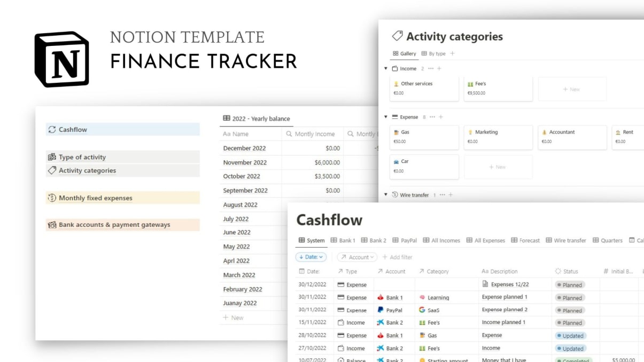The height and width of the screenshot is (362, 644).
Task: Click the Gas pump icon in Cashflow table
Action: coord(422,335)
